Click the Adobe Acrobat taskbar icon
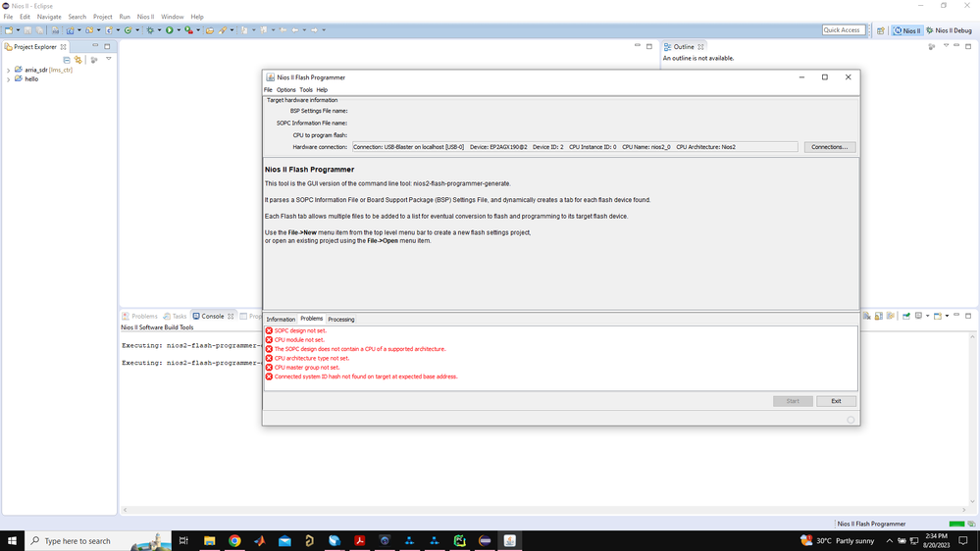980x551 pixels. (x=359, y=541)
